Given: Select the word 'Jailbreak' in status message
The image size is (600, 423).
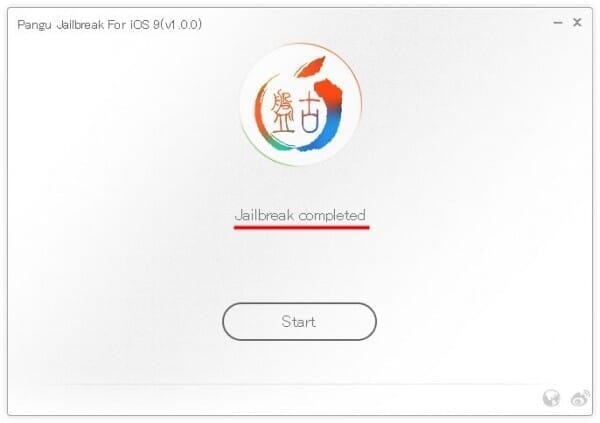Looking at the screenshot, I should pos(264,215).
